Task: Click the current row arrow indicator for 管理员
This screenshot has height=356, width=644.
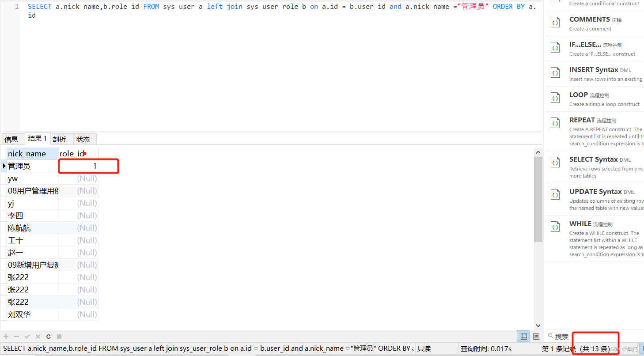Action: (x=4, y=166)
